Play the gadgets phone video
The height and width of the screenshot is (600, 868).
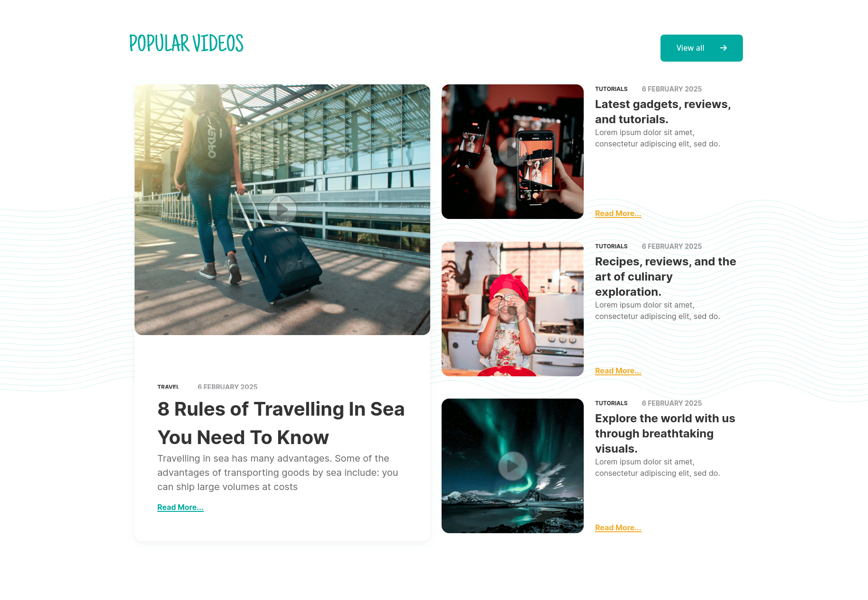click(513, 152)
